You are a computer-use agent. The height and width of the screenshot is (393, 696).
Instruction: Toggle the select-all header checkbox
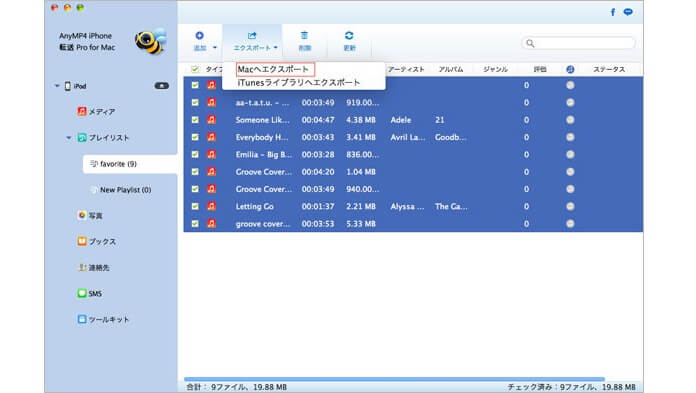pyautogui.click(x=195, y=69)
